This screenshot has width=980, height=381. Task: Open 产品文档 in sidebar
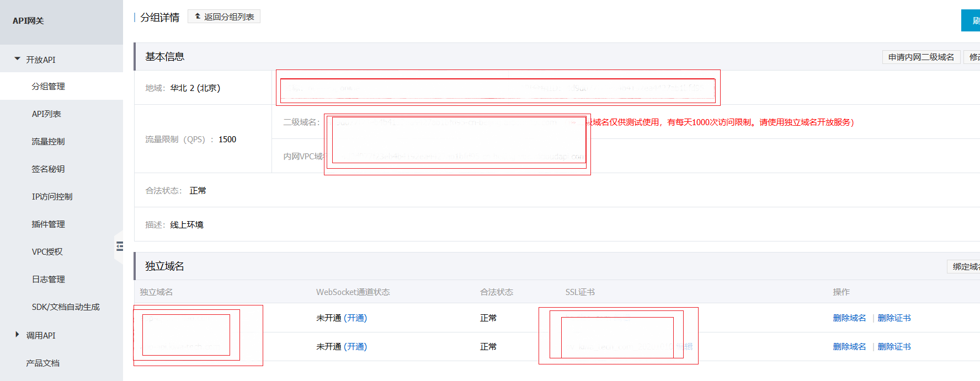[x=43, y=363]
